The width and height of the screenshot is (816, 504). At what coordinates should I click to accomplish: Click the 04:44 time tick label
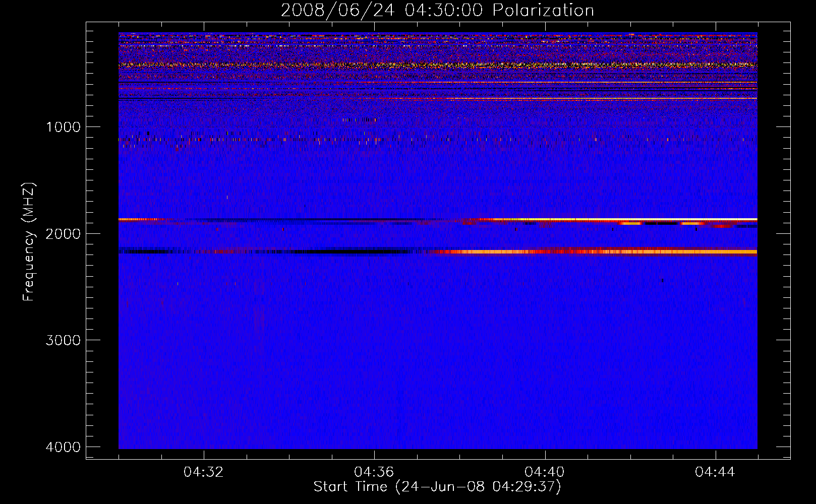point(715,472)
